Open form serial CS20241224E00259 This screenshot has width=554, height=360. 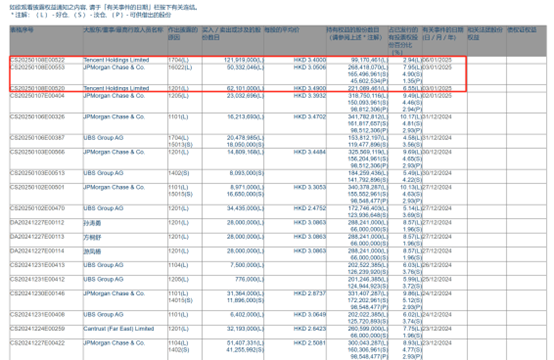click(37, 329)
